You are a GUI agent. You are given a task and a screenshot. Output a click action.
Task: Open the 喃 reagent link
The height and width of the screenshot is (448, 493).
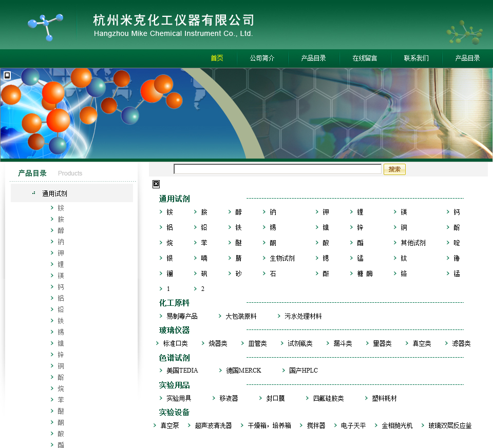point(204,258)
